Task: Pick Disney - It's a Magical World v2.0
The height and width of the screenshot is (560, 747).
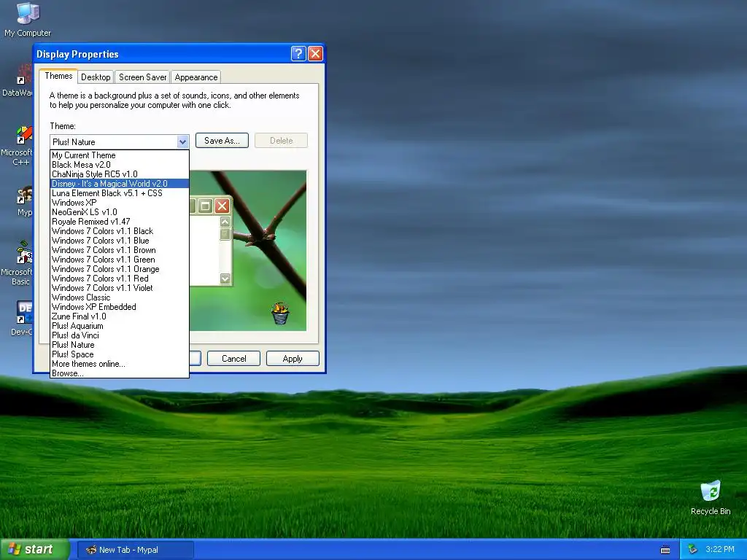Action: click(x=120, y=184)
